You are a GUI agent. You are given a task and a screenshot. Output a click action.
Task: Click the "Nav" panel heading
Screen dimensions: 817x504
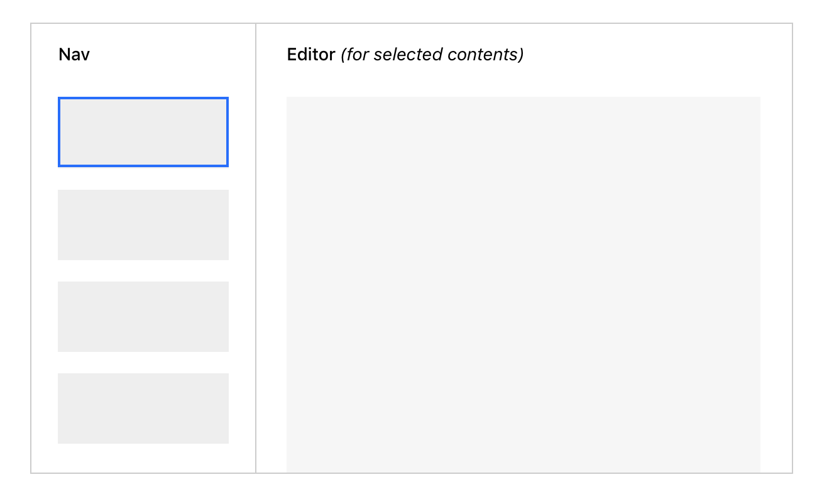pyautogui.click(x=74, y=55)
